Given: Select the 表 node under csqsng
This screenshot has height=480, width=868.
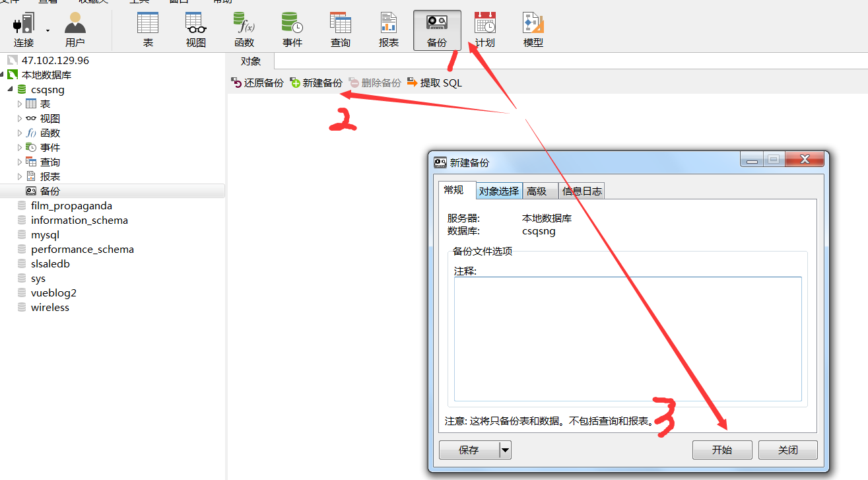Looking at the screenshot, I should tap(45, 104).
